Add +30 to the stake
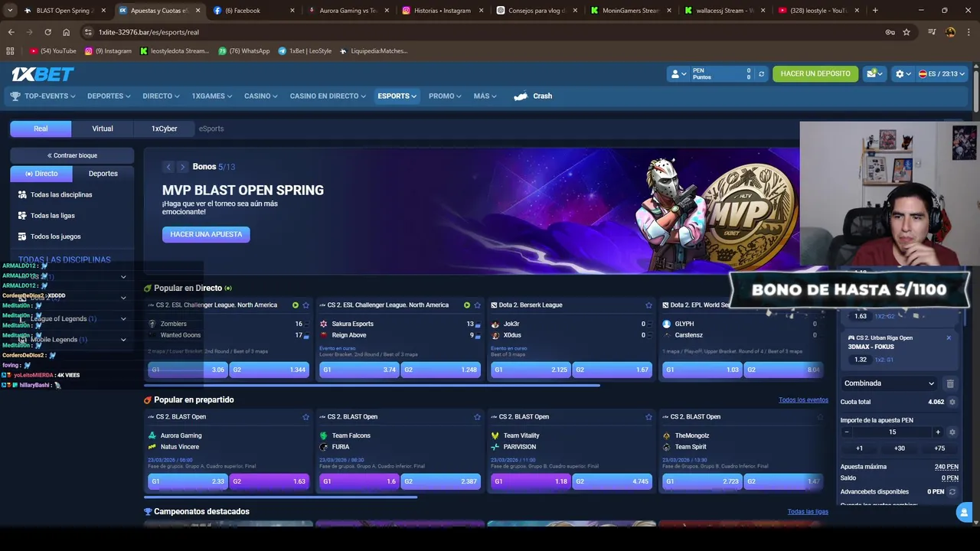This screenshot has width=980, height=551. [x=899, y=448]
